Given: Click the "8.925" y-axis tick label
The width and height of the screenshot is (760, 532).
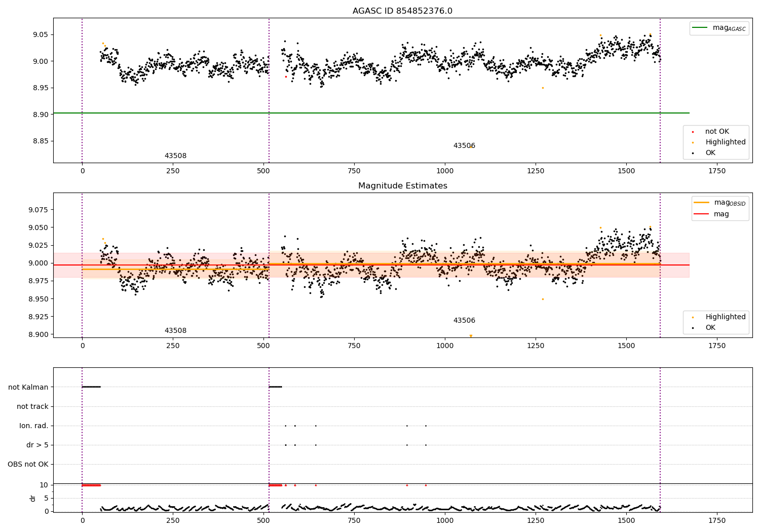Looking at the screenshot, I should tap(39, 317).
